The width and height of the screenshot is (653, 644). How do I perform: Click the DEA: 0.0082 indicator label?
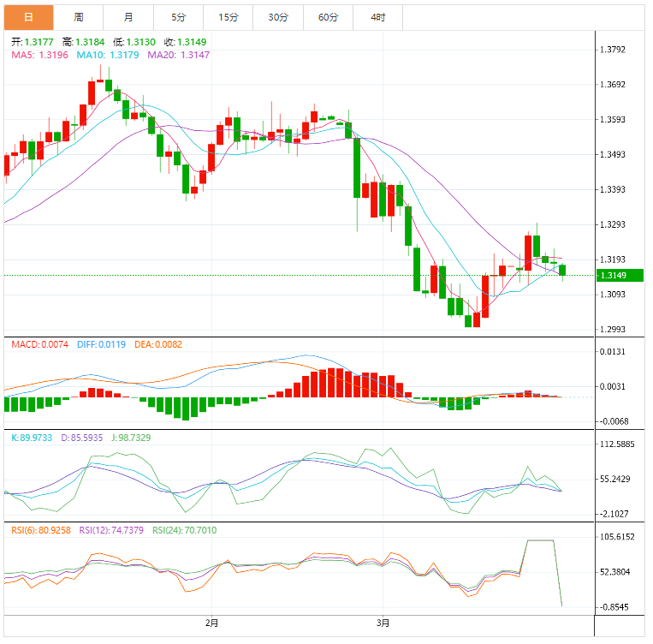click(x=158, y=345)
